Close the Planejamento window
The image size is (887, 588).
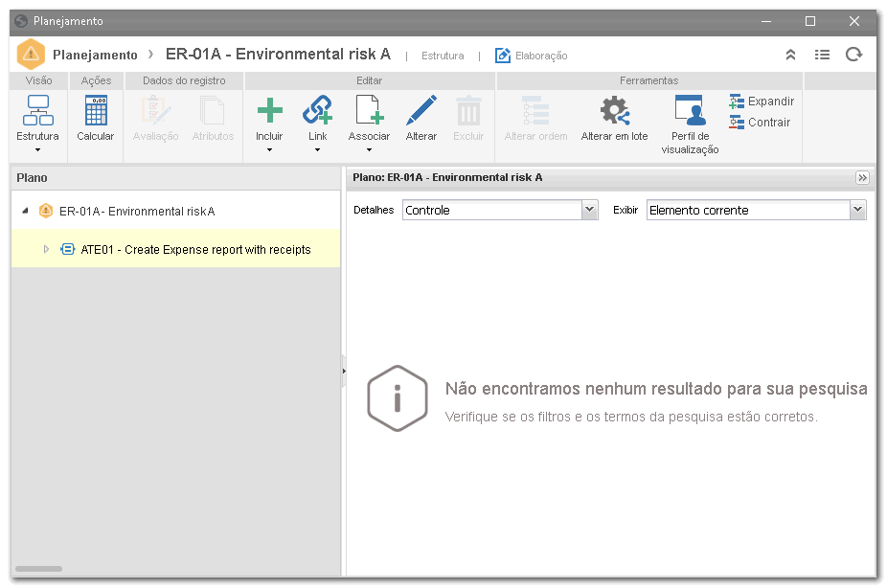pyautogui.click(x=854, y=21)
